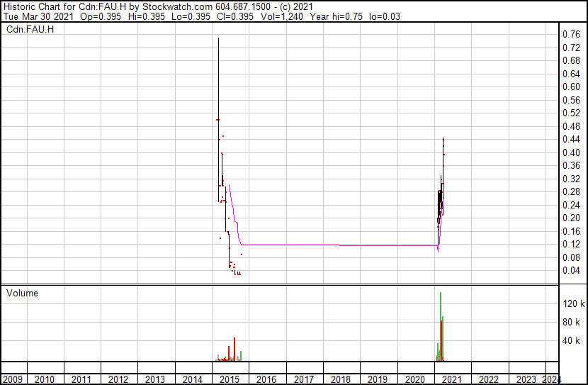This screenshot has width=588, height=385.
Task: Click the 0.48 price axis label
Action: 571,126
